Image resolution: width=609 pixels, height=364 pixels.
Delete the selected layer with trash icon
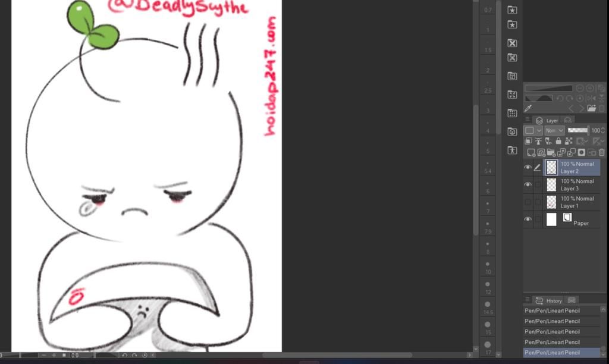(x=602, y=152)
